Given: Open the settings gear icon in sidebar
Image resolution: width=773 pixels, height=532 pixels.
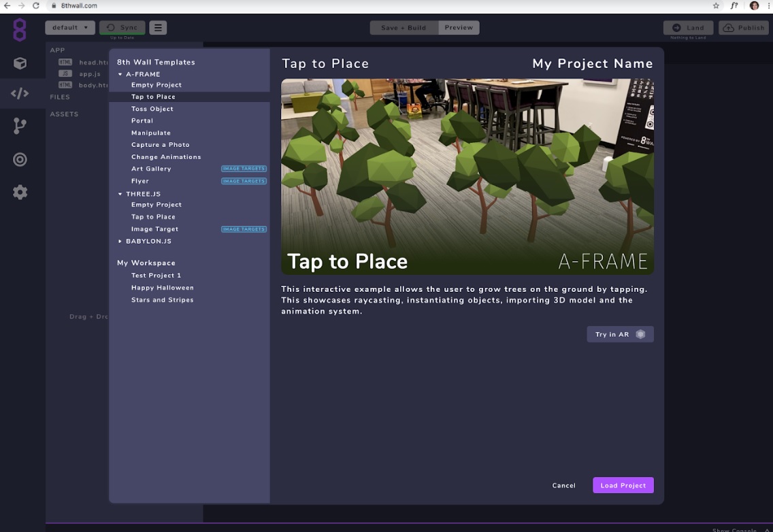Looking at the screenshot, I should 20,193.
